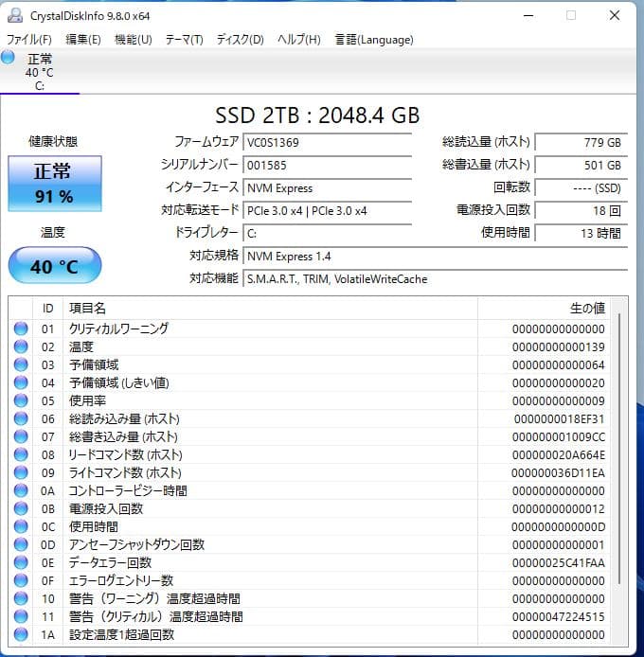Click status orb for ライトコマンド数 row
This screenshot has width=644, height=657.
21,472
